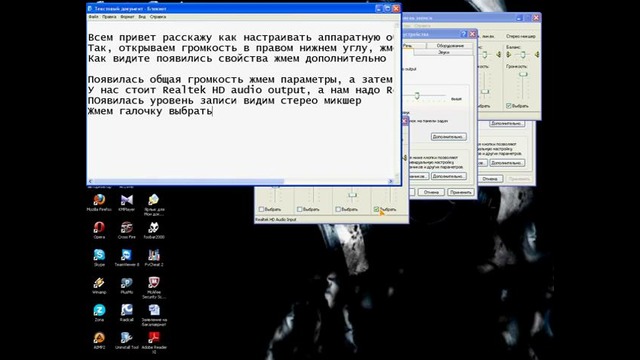Select the Заявление на бакалавриат document icon
The width and height of the screenshot is (640, 360).
click(x=154, y=310)
